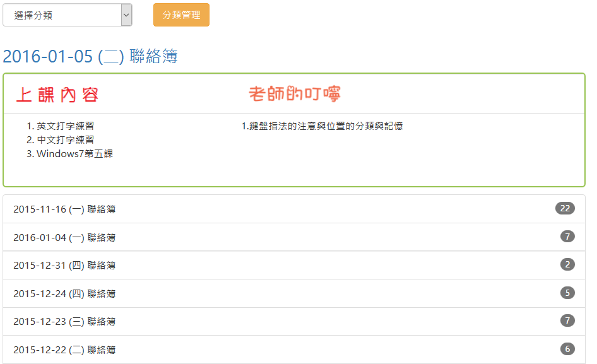This screenshot has width=597, height=364.
Task: Select the 中文打字練習 list item
Action: tap(65, 140)
